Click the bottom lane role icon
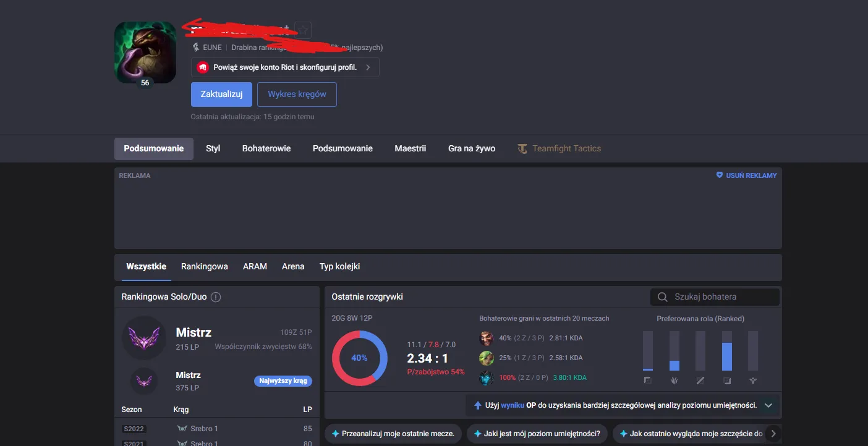The image size is (868, 446). tap(727, 381)
